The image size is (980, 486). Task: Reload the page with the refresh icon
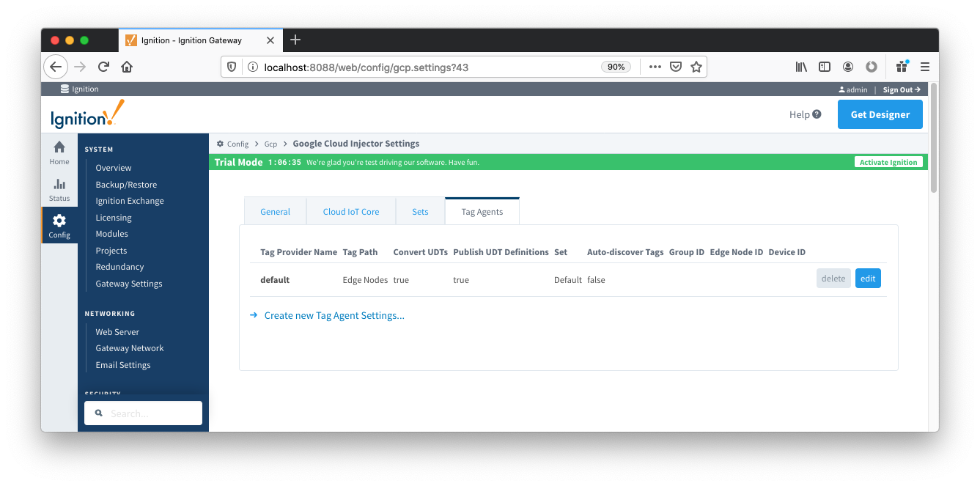click(103, 67)
